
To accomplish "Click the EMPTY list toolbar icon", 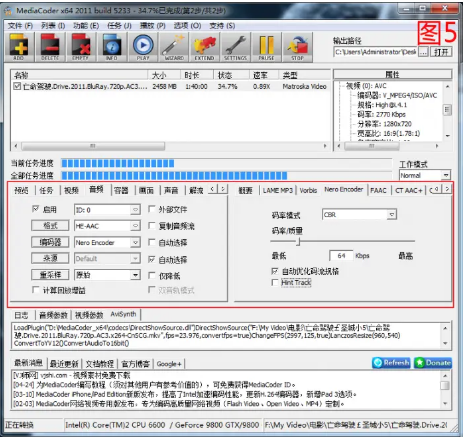I will pos(81,47).
